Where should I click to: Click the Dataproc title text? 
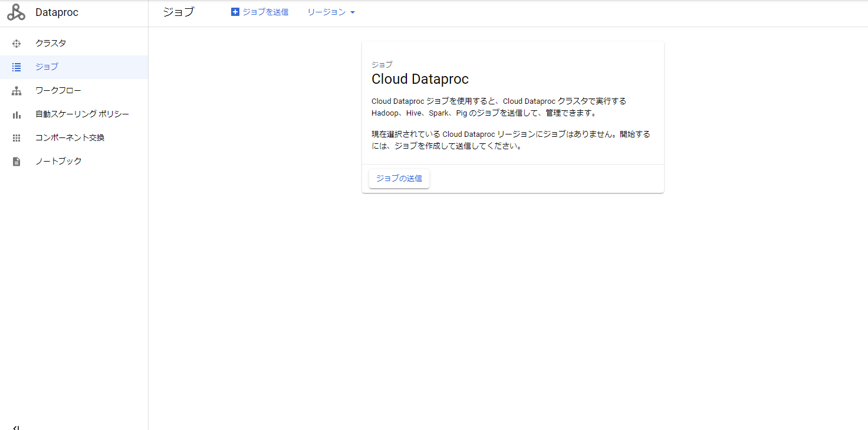tap(57, 12)
